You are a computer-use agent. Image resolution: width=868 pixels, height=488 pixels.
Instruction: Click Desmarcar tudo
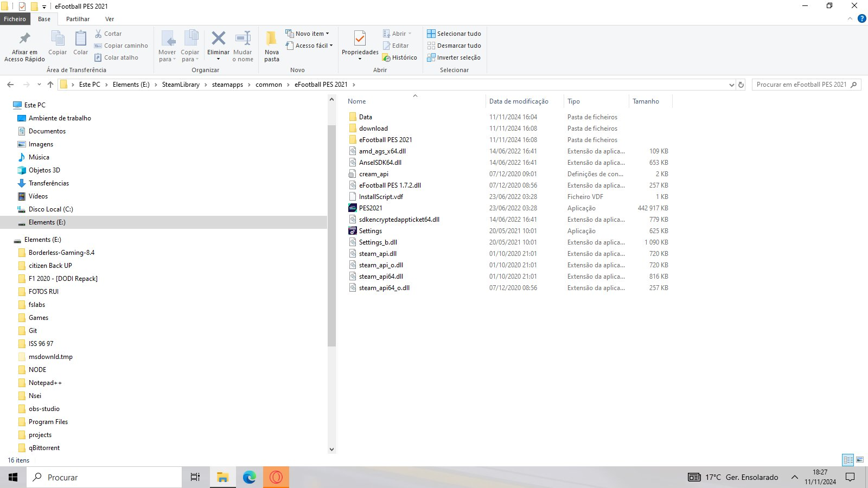click(x=454, y=46)
